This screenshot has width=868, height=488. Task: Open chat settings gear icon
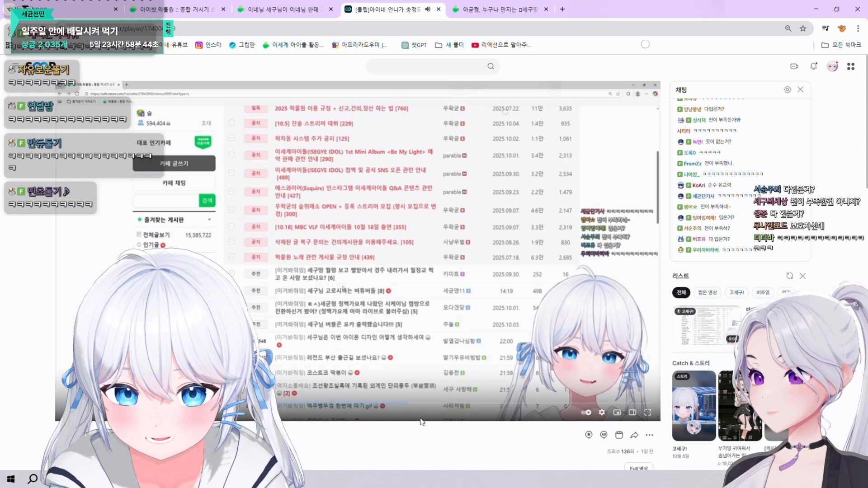pos(788,89)
